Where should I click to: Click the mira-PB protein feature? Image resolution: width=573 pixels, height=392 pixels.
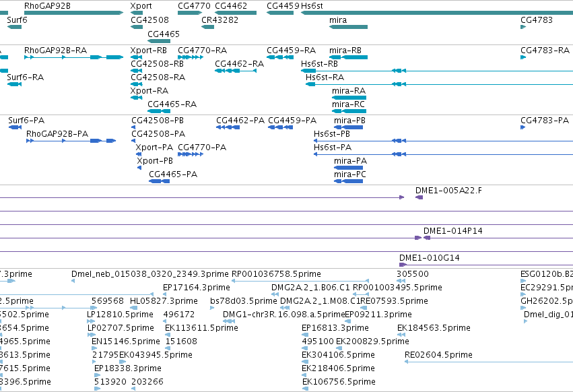349,127
